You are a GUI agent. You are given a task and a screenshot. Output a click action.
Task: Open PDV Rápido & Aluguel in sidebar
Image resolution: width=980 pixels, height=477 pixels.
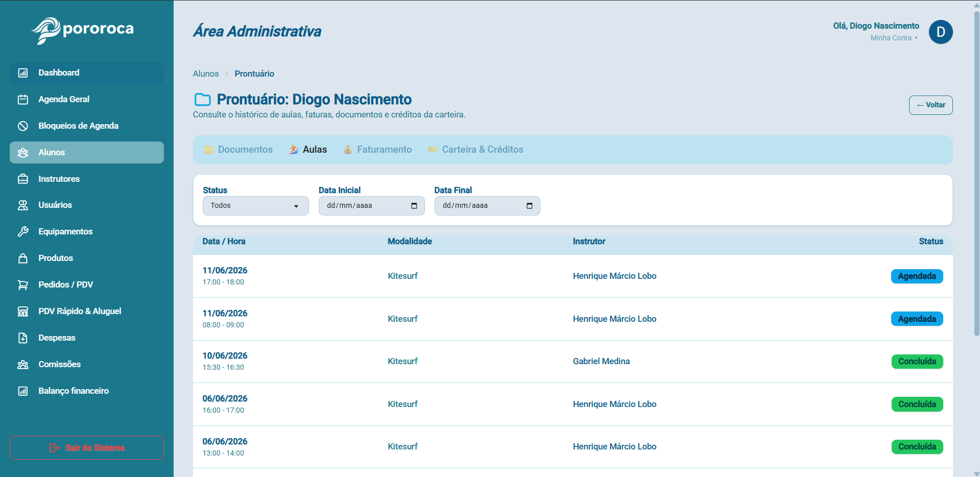click(87, 312)
